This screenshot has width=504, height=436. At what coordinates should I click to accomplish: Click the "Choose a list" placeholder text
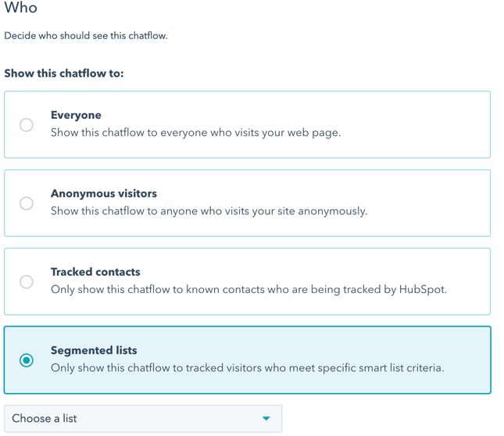(x=45, y=419)
